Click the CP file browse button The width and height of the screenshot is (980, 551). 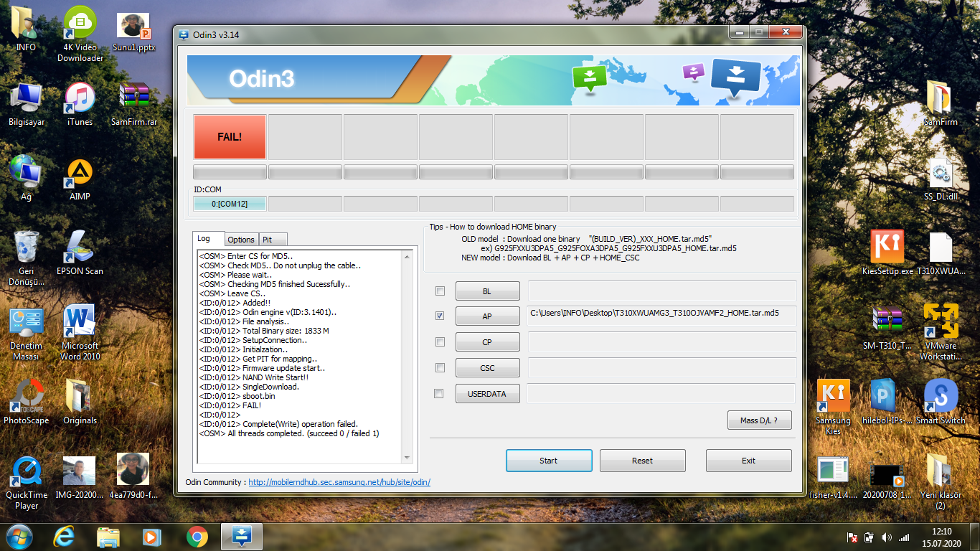pyautogui.click(x=487, y=342)
